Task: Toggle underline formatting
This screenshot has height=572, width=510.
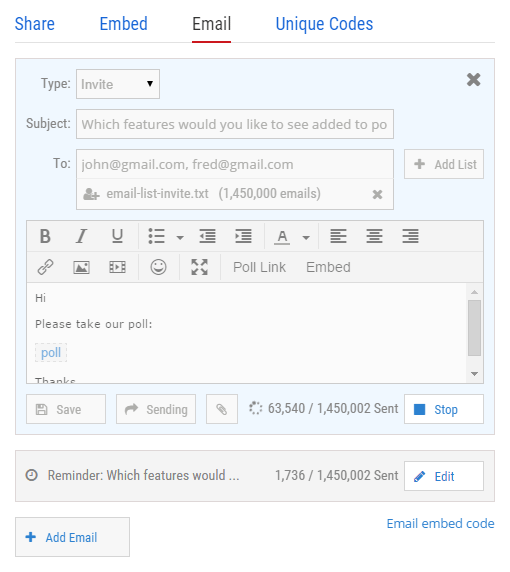Action: click(x=117, y=236)
